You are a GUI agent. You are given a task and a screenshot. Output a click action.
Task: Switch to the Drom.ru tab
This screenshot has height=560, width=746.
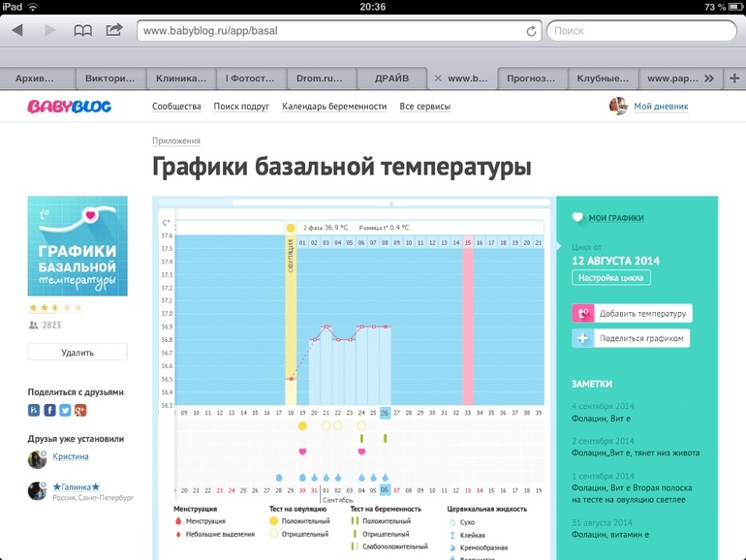322,78
